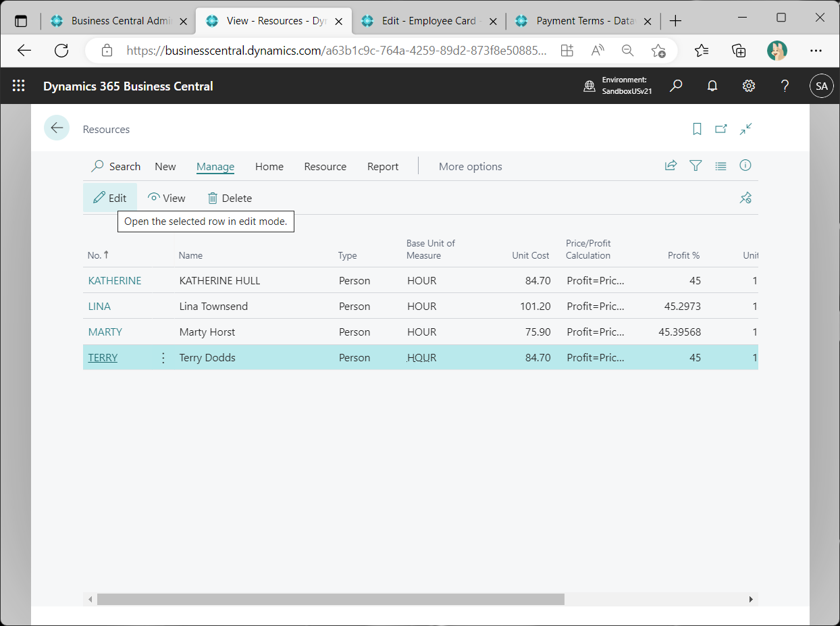Open the settings gear menu

(748, 86)
